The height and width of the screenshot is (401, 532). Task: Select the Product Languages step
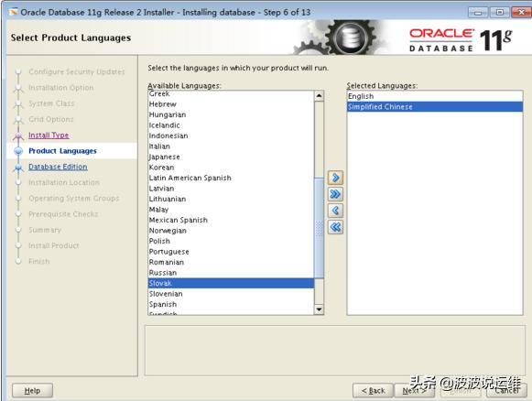click(x=62, y=151)
